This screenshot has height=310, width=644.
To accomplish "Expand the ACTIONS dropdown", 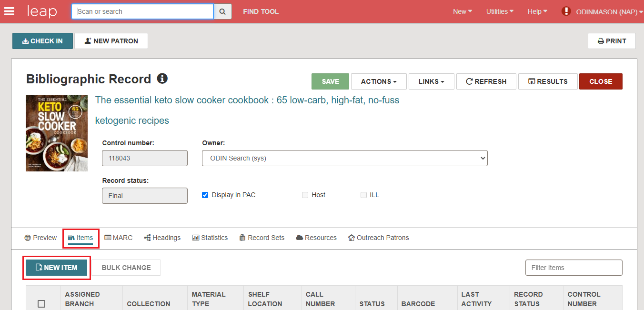I will 379,81.
